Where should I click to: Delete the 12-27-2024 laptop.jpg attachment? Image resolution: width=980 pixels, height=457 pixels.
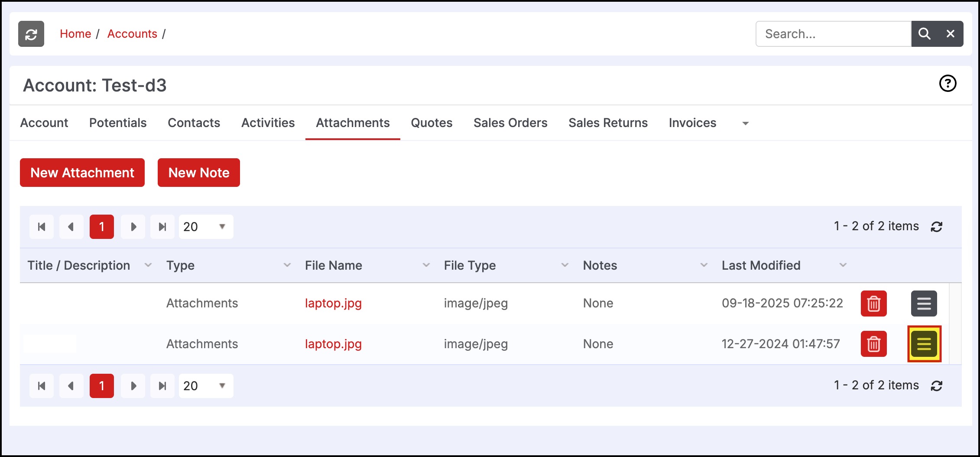[x=873, y=344]
